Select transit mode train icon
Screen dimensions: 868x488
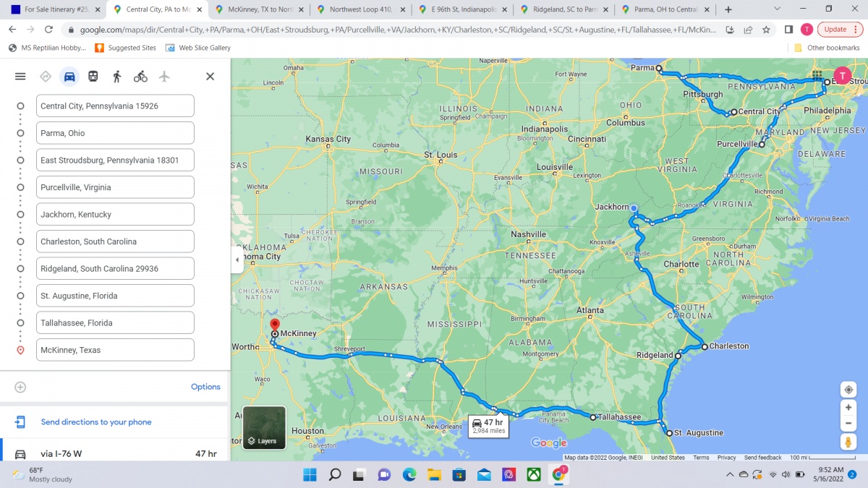tap(93, 77)
